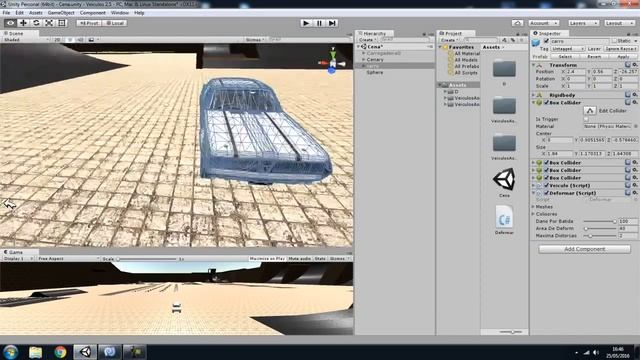The width and height of the screenshot is (640, 360).
Task: Click Maximize on Play button
Action: point(267,259)
